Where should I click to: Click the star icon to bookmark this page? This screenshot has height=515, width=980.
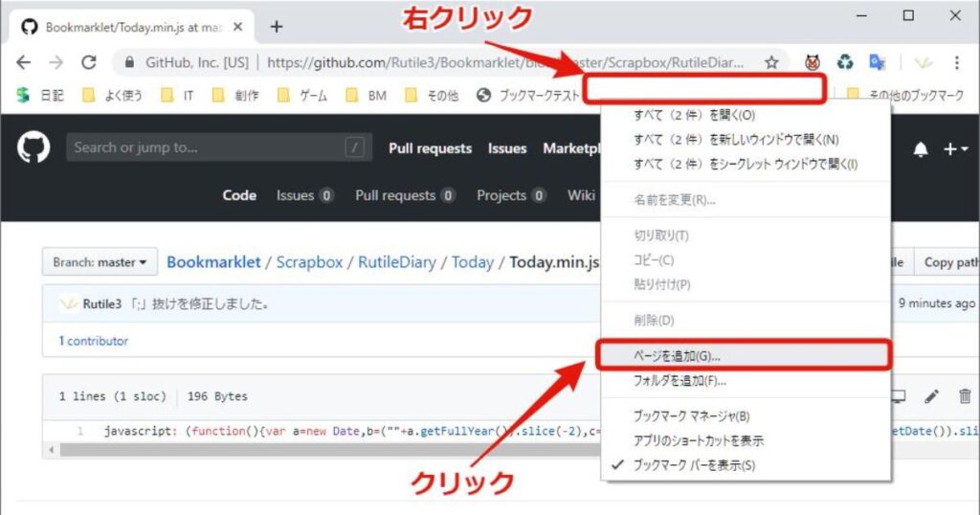pos(772,62)
